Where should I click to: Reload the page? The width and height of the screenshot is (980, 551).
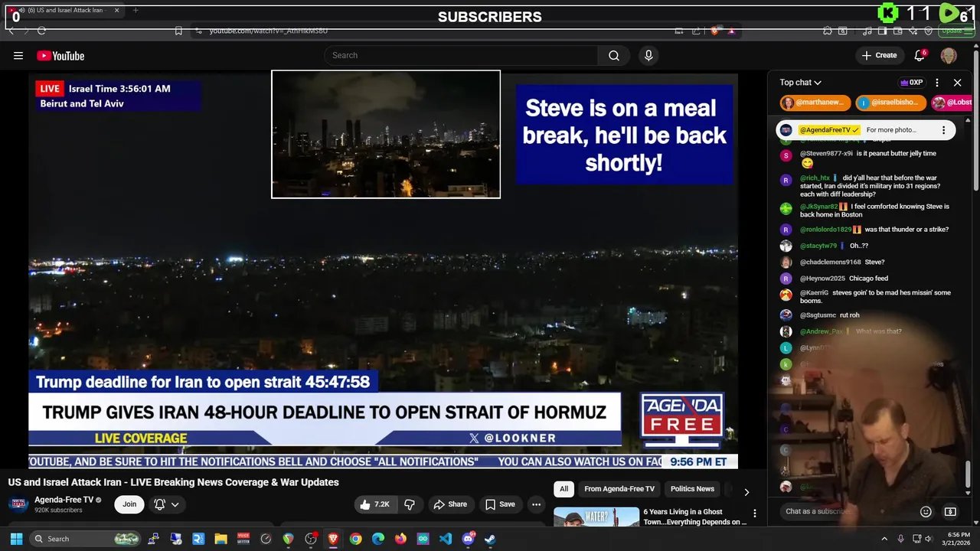[41, 31]
